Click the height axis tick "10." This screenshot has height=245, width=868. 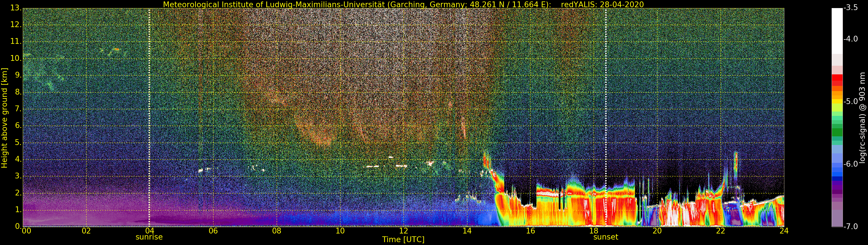pyautogui.click(x=16, y=59)
